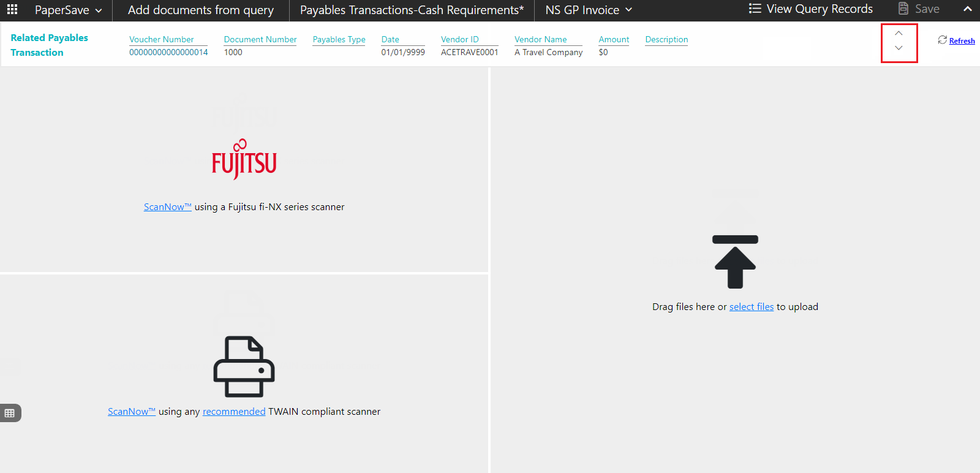
Task: Open the app launcher grid icon
Action: pos(12,10)
